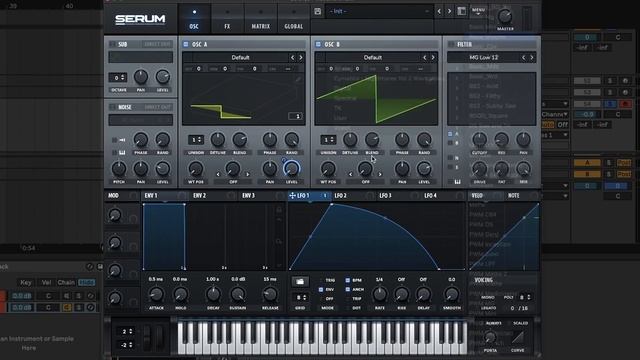The width and height of the screenshot is (640, 360).
Task: Toggle filter routing checkbox A
Action: pos(450,134)
